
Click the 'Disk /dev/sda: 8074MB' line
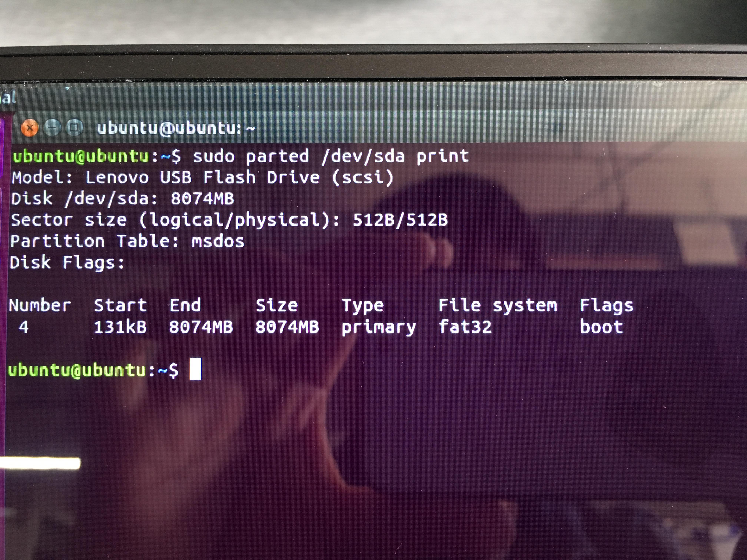point(122,199)
